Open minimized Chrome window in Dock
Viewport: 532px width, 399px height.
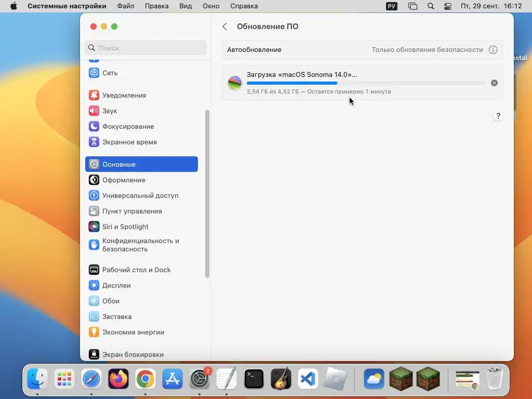pos(467,380)
